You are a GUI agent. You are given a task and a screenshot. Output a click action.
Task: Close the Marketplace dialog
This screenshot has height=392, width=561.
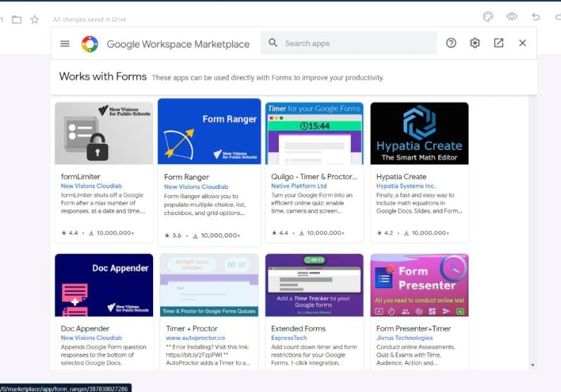522,43
